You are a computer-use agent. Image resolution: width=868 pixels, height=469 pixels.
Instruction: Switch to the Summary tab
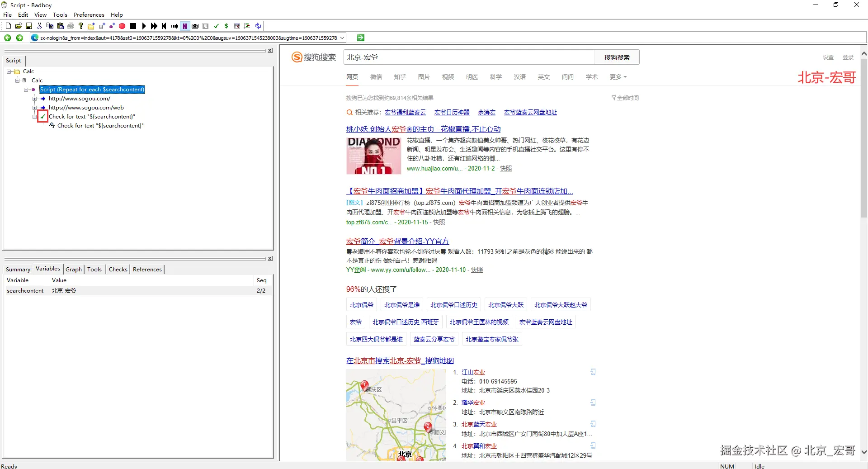click(18, 270)
